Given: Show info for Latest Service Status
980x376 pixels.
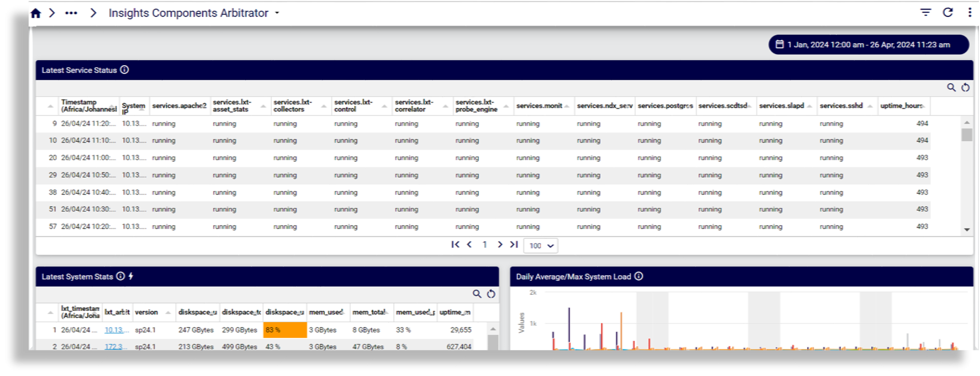Looking at the screenshot, I should point(125,70).
